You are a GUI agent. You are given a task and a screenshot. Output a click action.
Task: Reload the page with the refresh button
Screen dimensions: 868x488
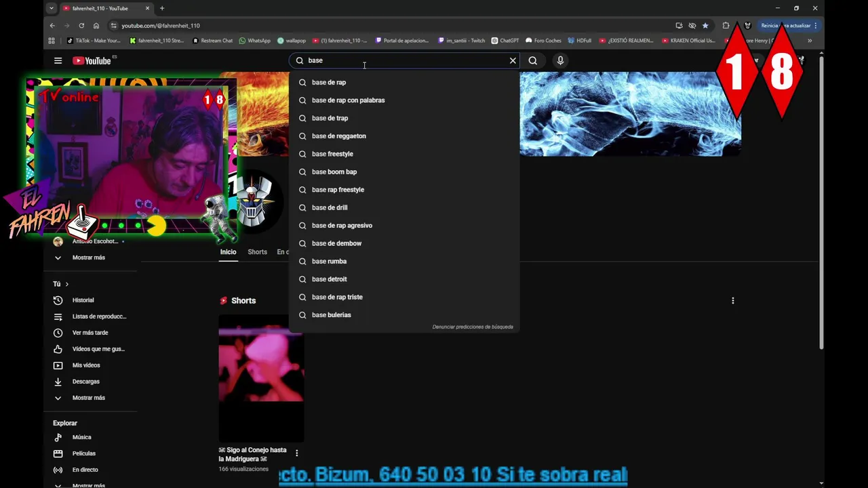point(81,26)
